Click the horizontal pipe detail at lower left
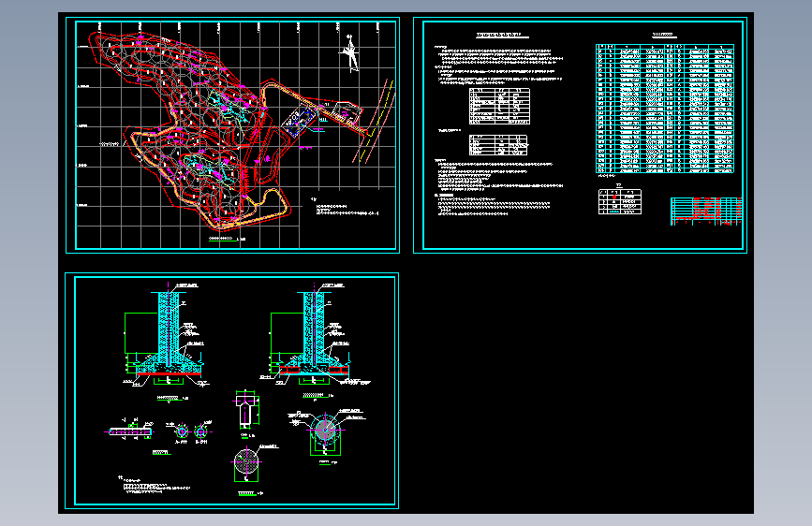The width and height of the screenshot is (812, 526). coord(130,431)
